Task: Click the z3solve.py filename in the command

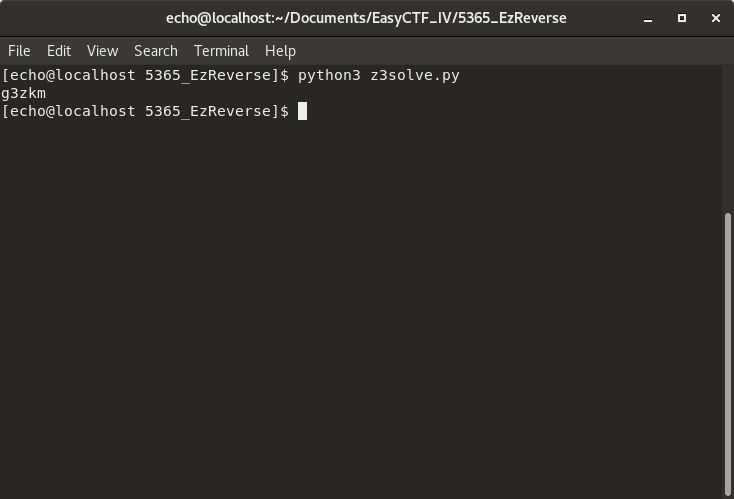Action: (x=415, y=75)
